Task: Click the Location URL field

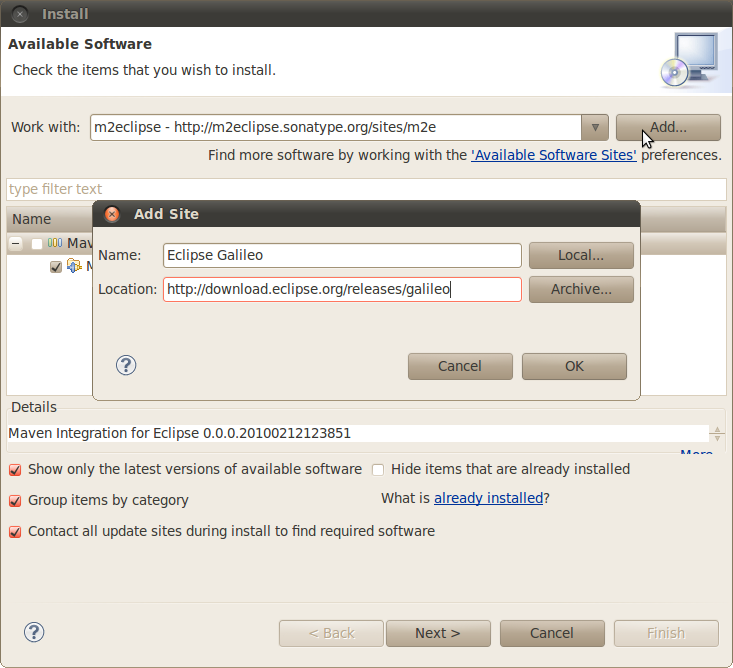Action: (342, 289)
